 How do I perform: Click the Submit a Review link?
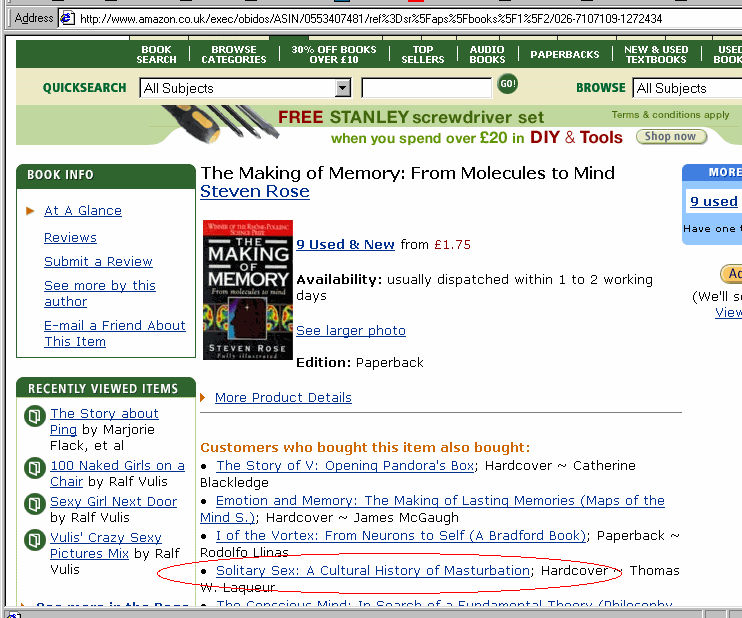click(98, 261)
